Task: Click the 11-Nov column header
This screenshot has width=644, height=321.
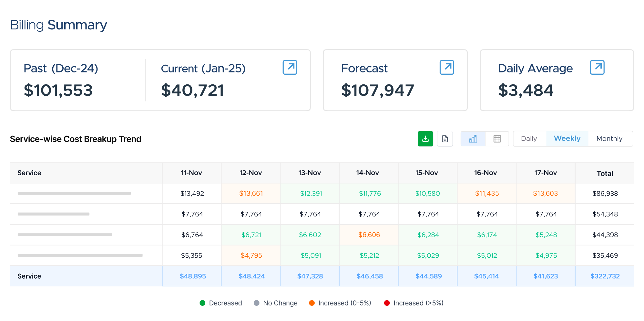Action: click(191, 173)
